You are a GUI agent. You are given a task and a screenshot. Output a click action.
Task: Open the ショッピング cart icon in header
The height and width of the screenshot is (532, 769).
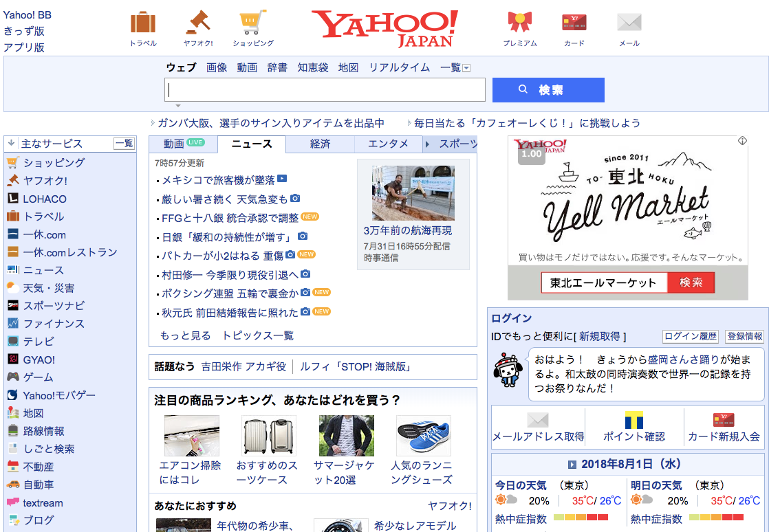(253, 23)
